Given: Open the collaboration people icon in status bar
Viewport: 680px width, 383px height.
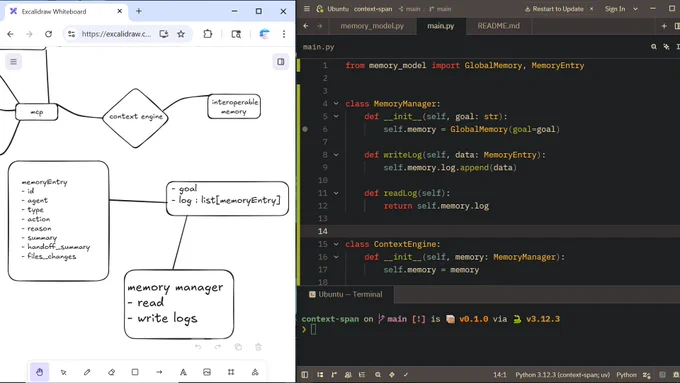Looking at the screenshot, I should point(348,375).
